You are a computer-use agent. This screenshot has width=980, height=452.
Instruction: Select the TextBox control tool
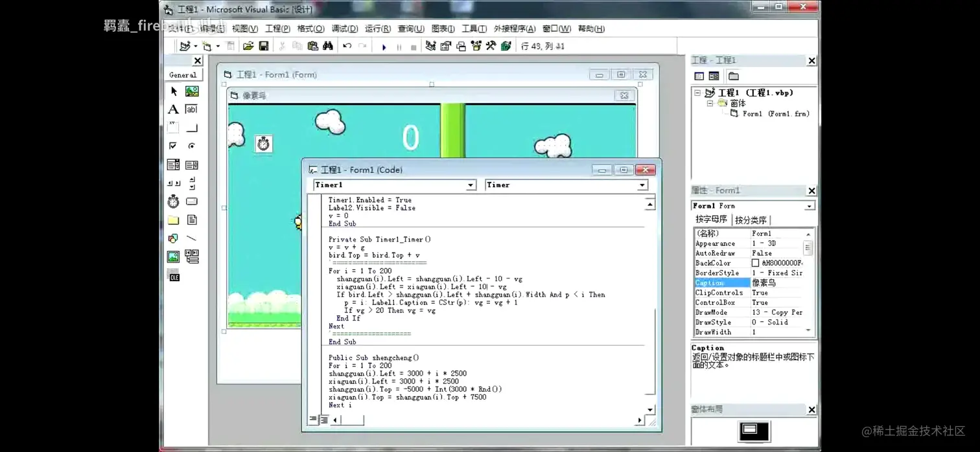[x=192, y=109]
